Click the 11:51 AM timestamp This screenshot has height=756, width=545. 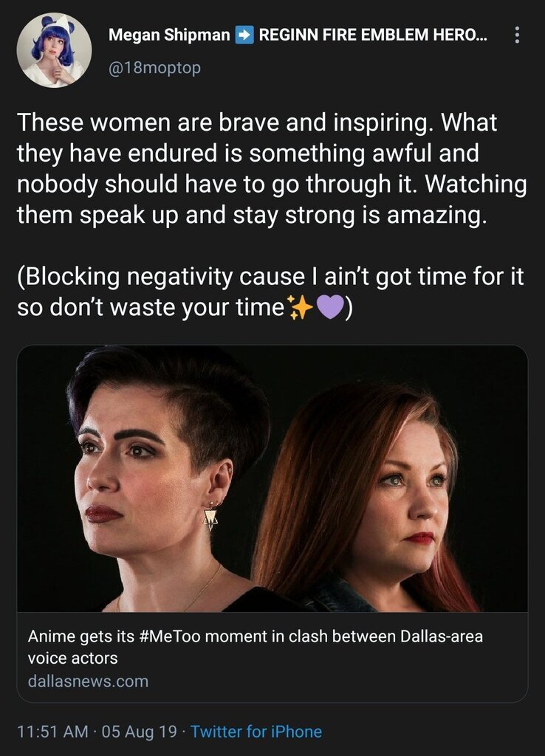52,732
